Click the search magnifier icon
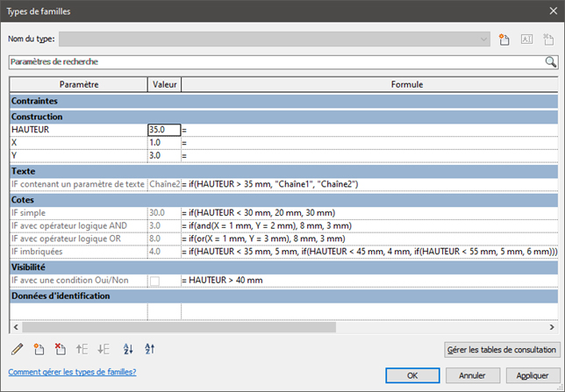Viewport: 565px width, 392px height. coord(551,62)
